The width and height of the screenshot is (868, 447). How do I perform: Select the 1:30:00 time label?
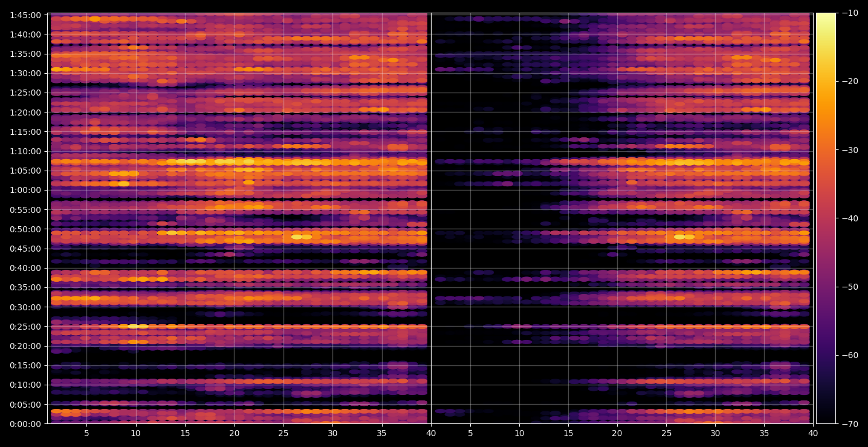(x=25, y=73)
